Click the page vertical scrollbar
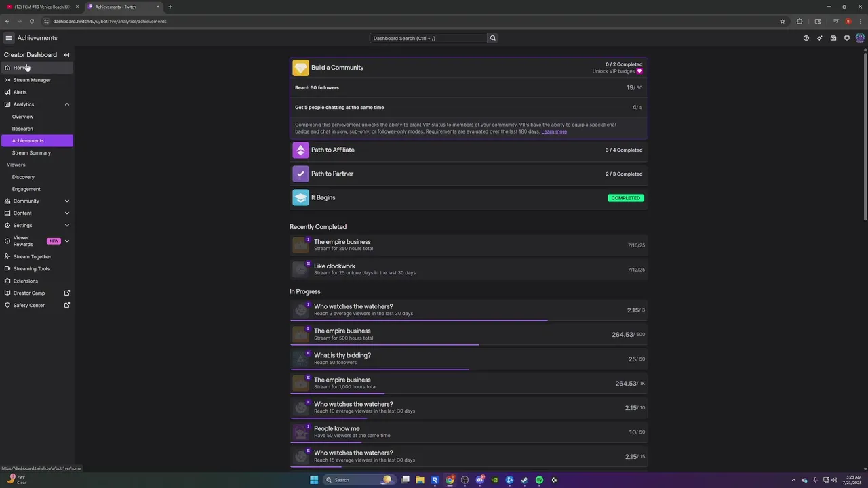 (865, 136)
